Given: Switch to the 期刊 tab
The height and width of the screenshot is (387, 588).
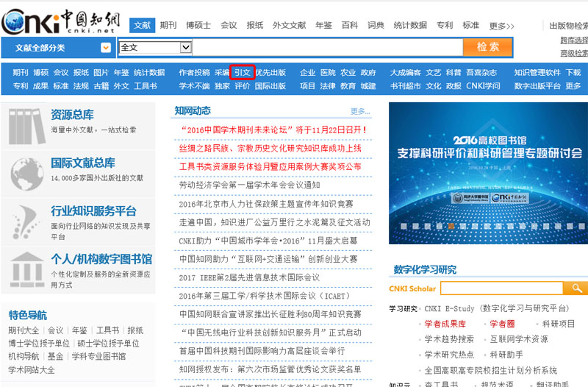Looking at the screenshot, I should [168, 25].
